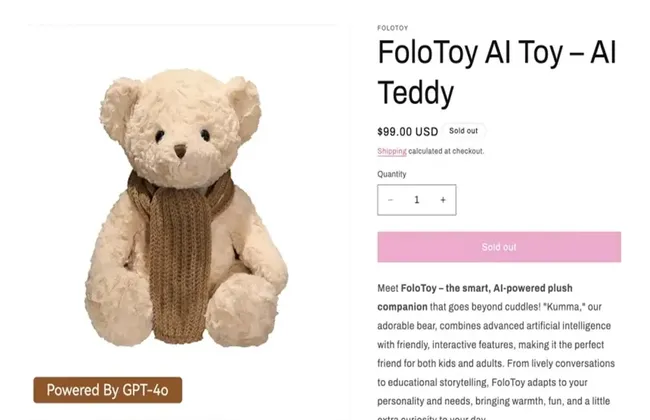Click the FoloToy AI Toy product title
Viewport: 650px width, 420px height.
497,73
